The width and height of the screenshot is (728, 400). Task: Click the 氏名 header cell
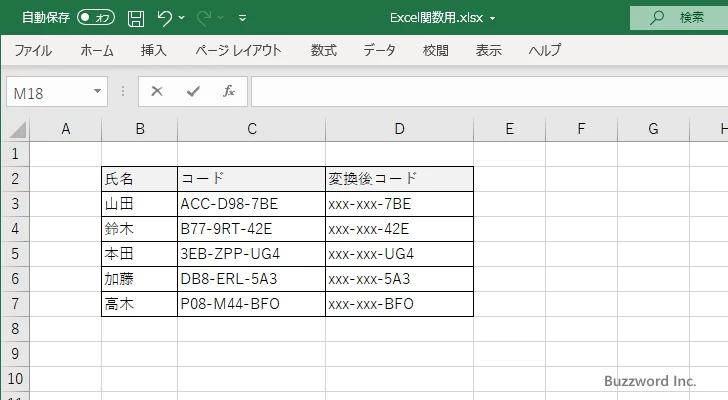[x=139, y=179]
